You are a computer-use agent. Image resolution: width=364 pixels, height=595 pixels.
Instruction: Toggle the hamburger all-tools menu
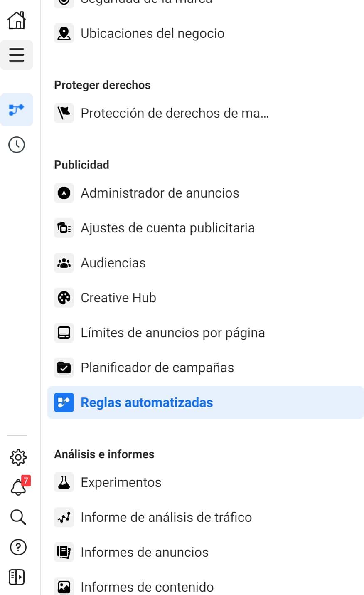pos(17,55)
